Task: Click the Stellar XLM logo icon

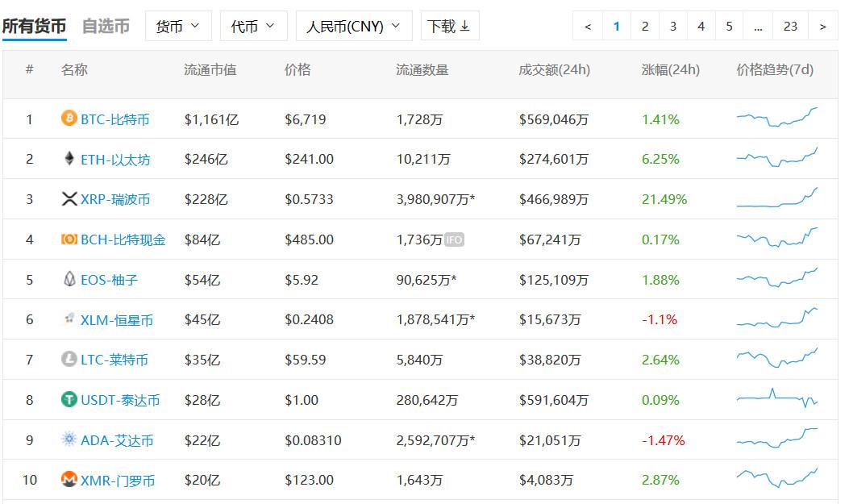Action: [69, 319]
